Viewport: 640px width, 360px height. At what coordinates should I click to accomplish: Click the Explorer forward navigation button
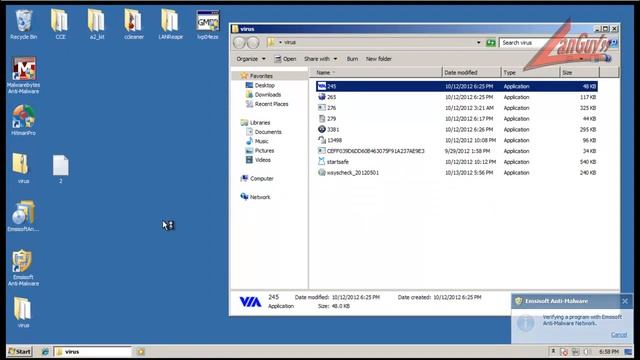(253, 42)
